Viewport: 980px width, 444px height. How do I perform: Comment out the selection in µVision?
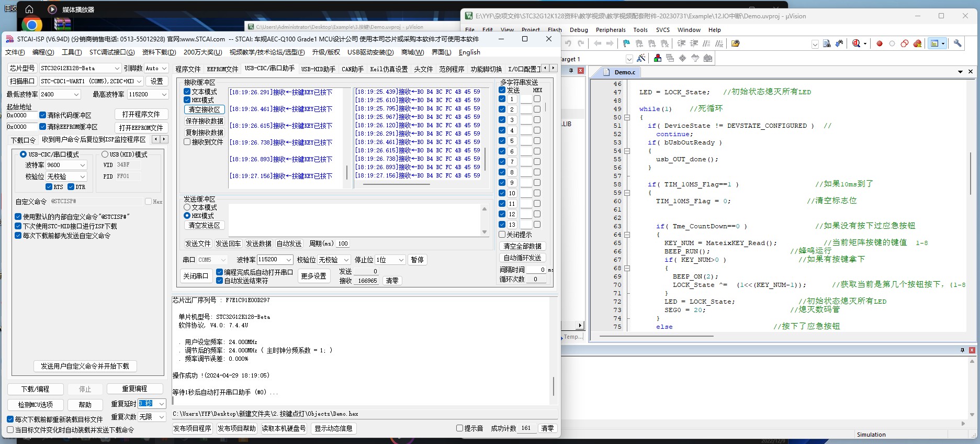pyautogui.click(x=706, y=43)
